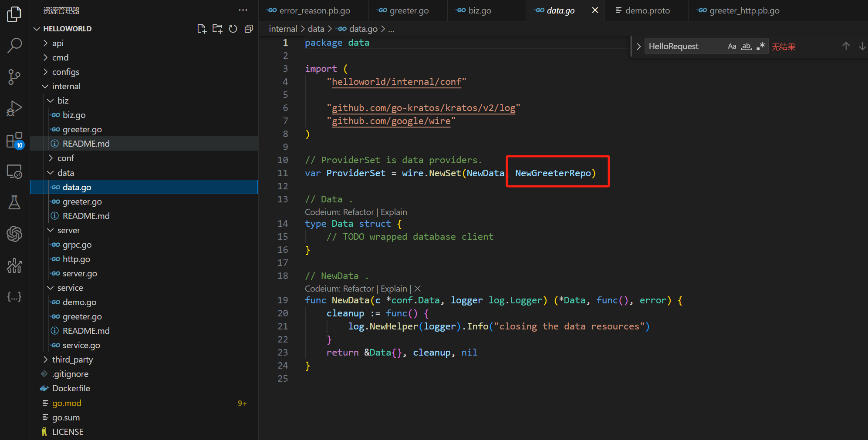Expand the api folder
This screenshot has height=440, width=868.
(144, 43)
